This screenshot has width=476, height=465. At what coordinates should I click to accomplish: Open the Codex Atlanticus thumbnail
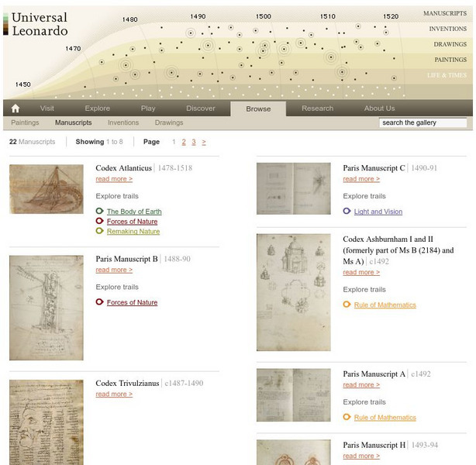tap(47, 189)
